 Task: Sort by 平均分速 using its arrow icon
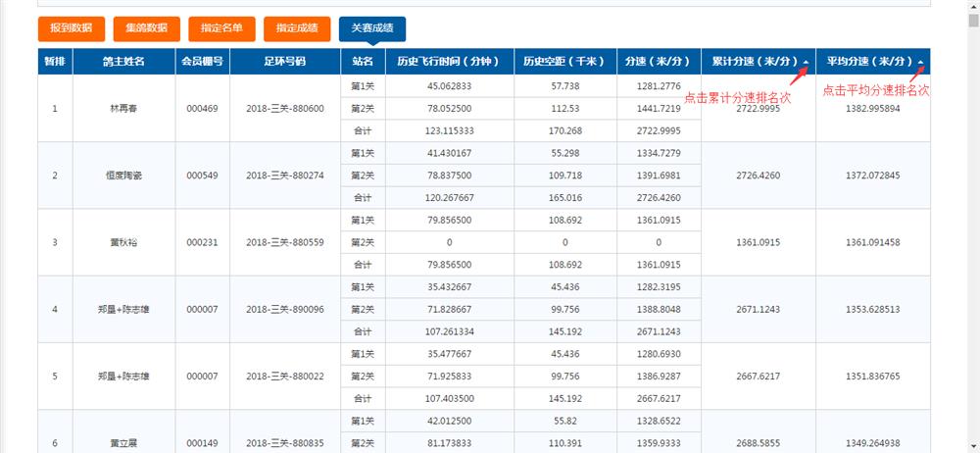pyautogui.click(x=920, y=62)
